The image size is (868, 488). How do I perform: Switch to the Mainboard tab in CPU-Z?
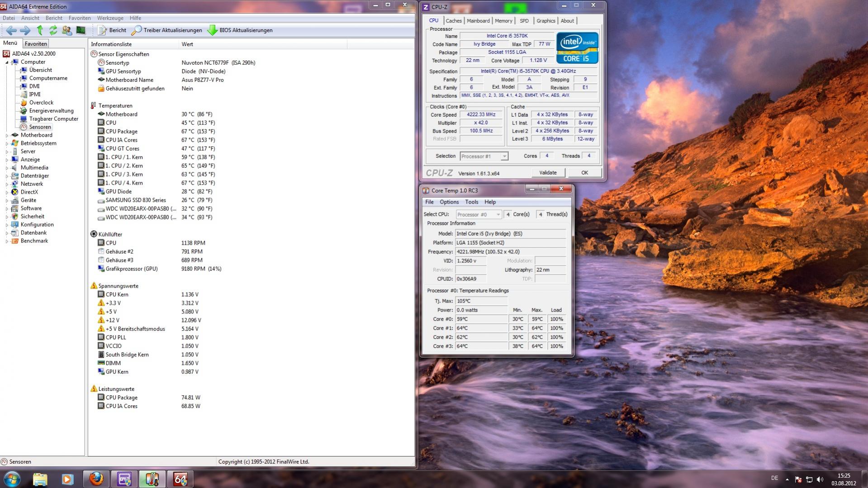point(478,21)
